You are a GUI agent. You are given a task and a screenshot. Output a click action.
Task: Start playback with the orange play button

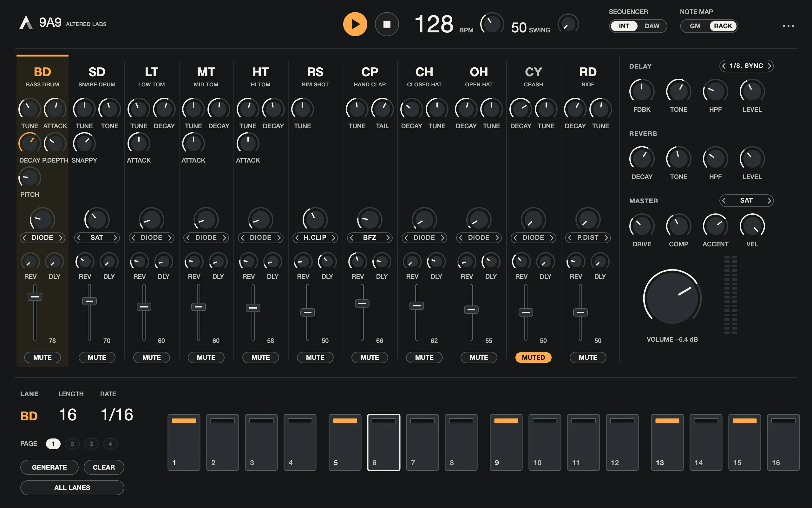355,24
